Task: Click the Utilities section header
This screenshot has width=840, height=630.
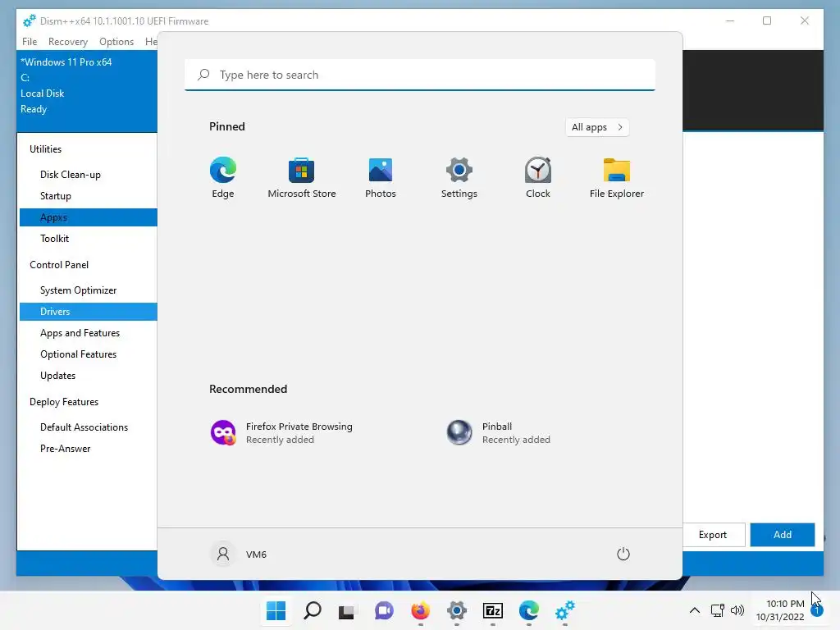Action: point(46,149)
